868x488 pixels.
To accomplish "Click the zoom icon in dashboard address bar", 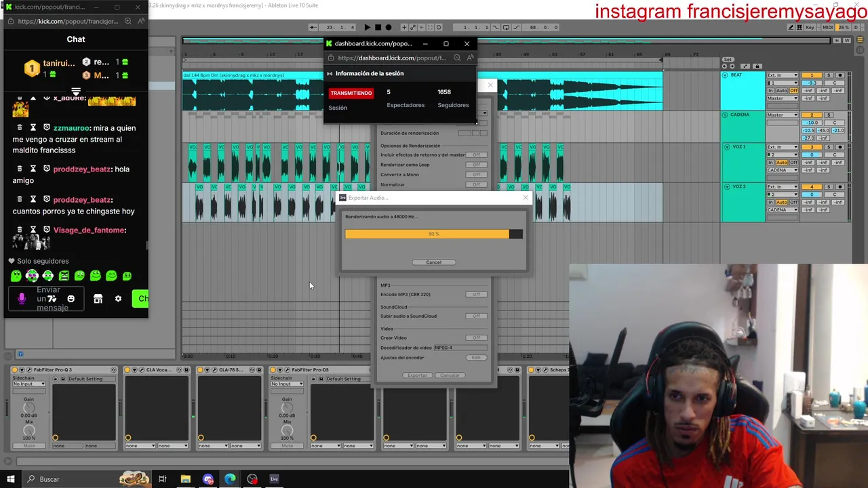I will (458, 58).
